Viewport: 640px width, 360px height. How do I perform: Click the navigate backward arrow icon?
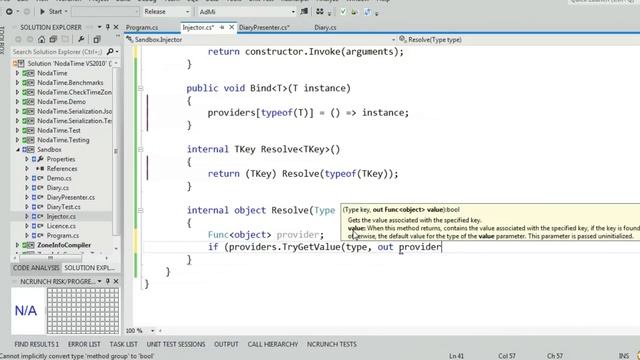(x=9, y=12)
